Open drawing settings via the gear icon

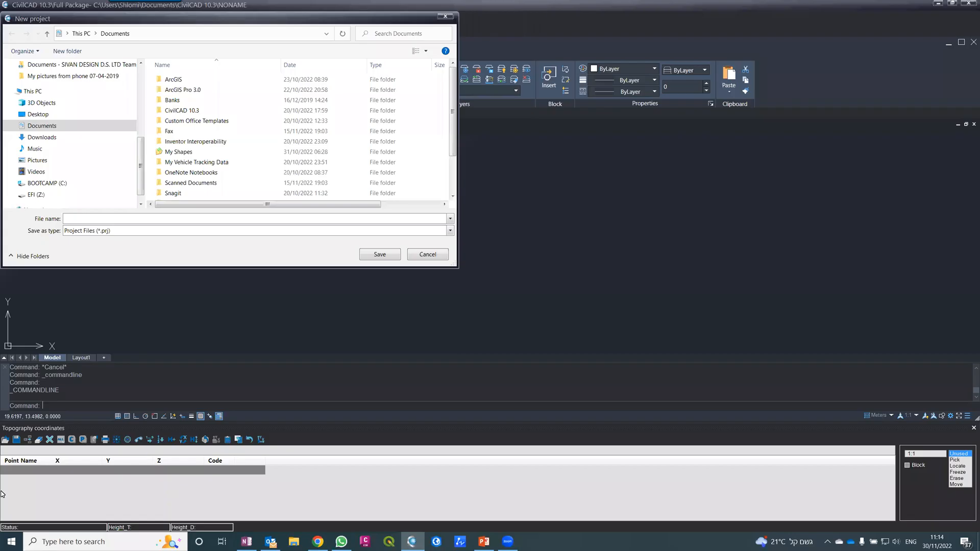(x=950, y=416)
